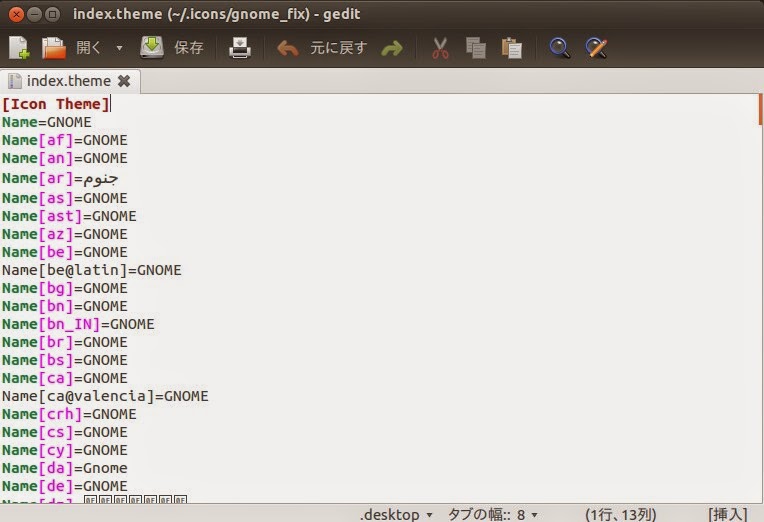Click the Name[az]=GNOME line
This screenshot has height=522, width=764.
(x=65, y=234)
